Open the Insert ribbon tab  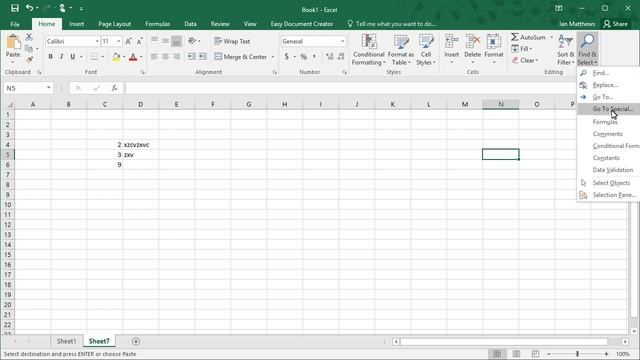point(76,24)
